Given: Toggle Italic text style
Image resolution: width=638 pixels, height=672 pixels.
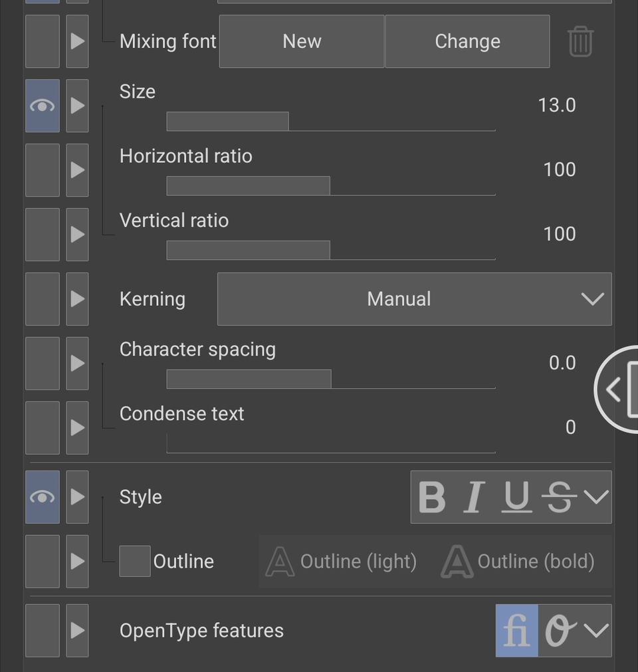Looking at the screenshot, I should (x=474, y=497).
